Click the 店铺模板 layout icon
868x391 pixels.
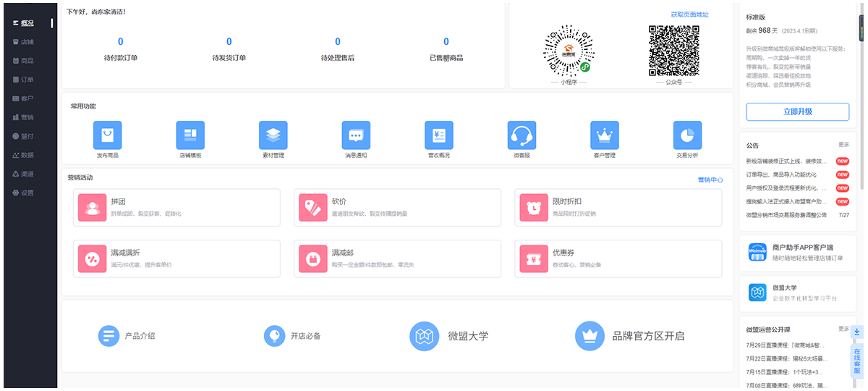tap(190, 135)
